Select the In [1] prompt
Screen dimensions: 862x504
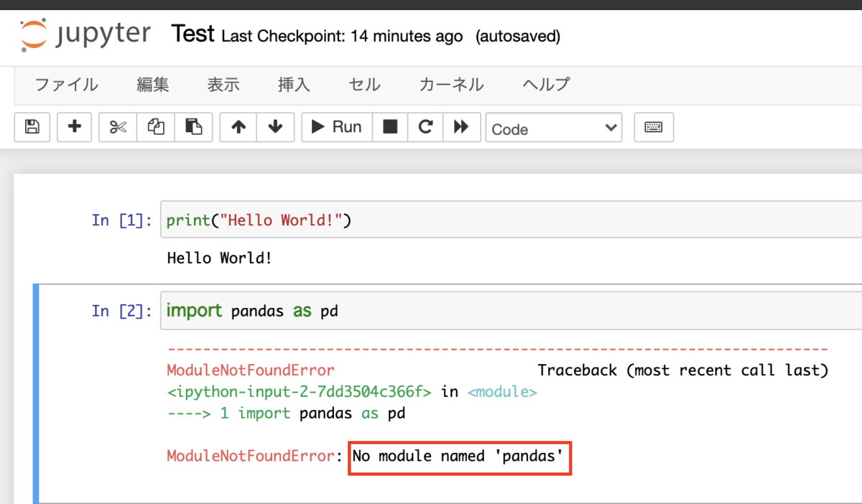tap(122, 220)
